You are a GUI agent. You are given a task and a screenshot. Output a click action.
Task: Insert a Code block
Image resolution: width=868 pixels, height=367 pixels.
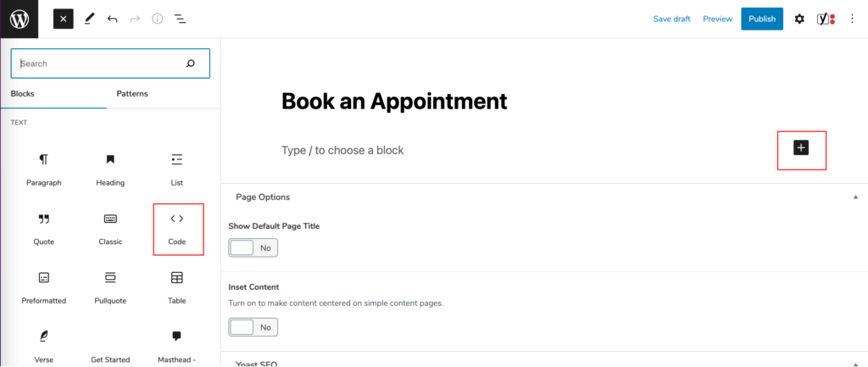(x=177, y=228)
